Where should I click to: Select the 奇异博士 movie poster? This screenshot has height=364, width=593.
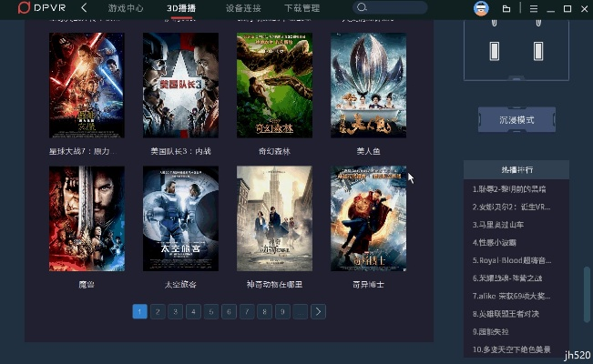click(368, 218)
